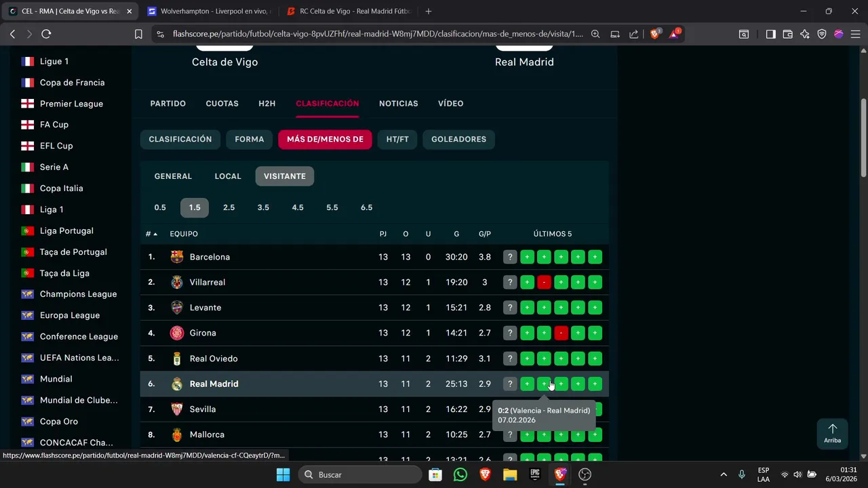
Task: Select the 0.5 goals threshold
Action: point(160,207)
